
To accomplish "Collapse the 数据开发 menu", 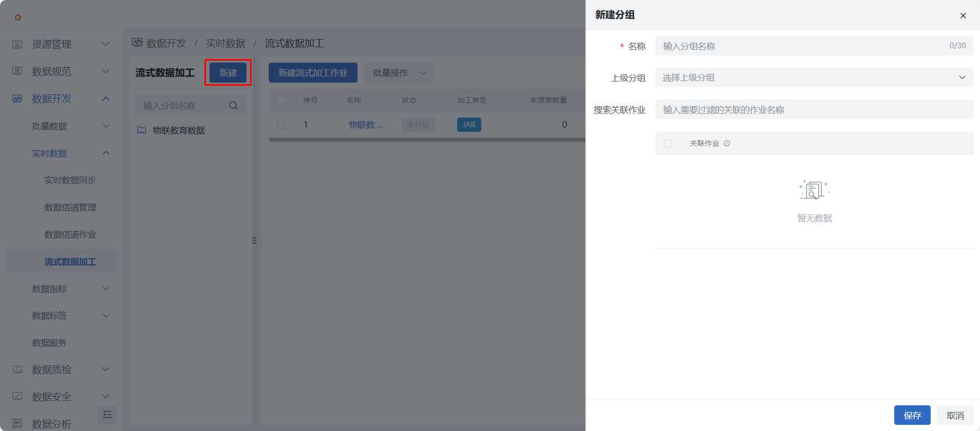I will (62, 99).
